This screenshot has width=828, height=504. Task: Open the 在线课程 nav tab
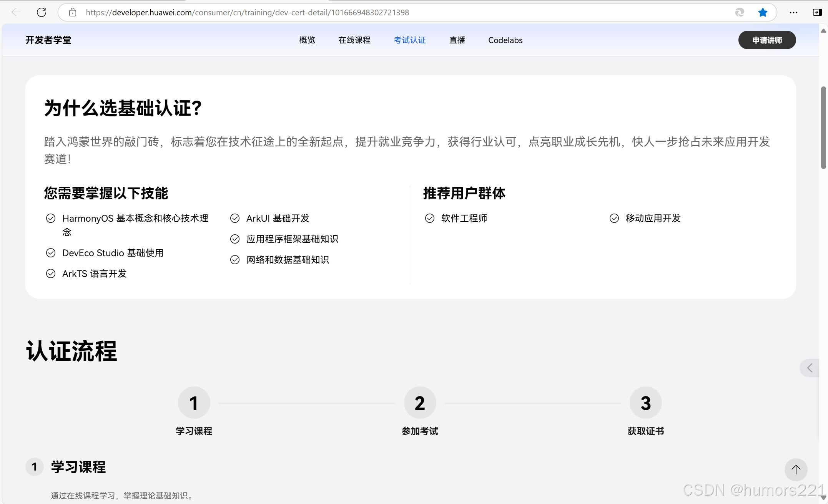[x=354, y=40]
